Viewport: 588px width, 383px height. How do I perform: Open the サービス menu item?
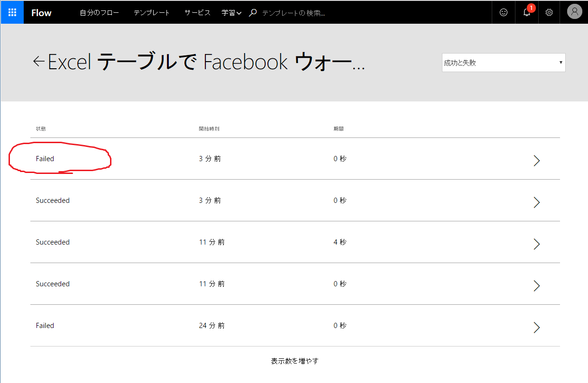point(197,12)
